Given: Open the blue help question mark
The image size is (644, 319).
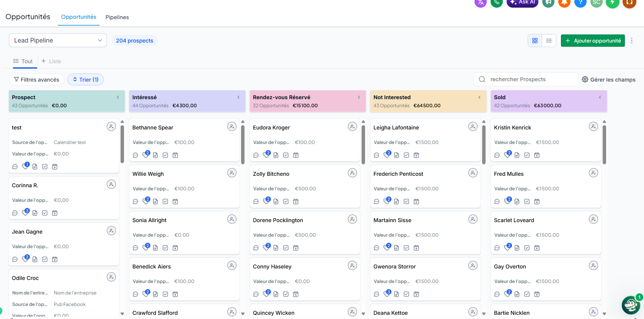Looking at the screenshot, I should coord(580,2).
